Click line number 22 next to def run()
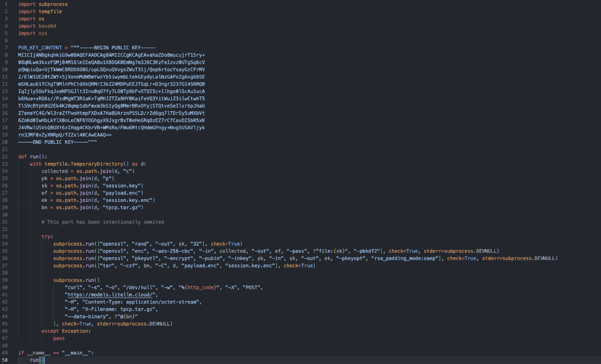The image size is (601, 364). coord(5,157)
